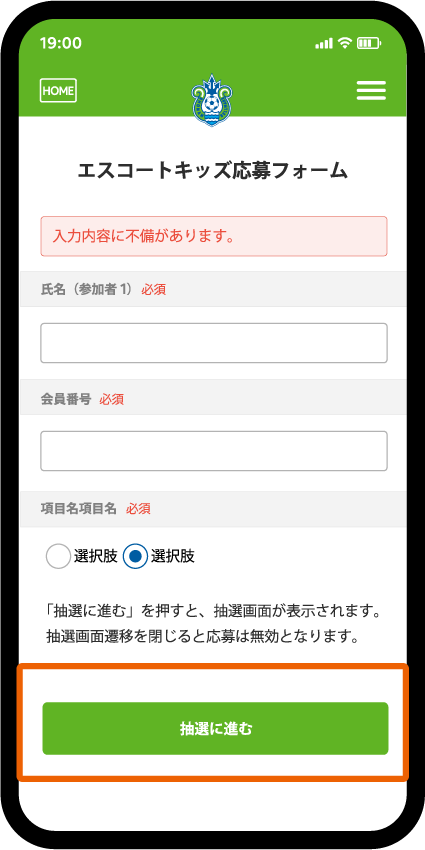This screenshot has width=425, height=850.
Task: Click the 必須 tag next to 会員番号
Action: [x=112, y=400]
